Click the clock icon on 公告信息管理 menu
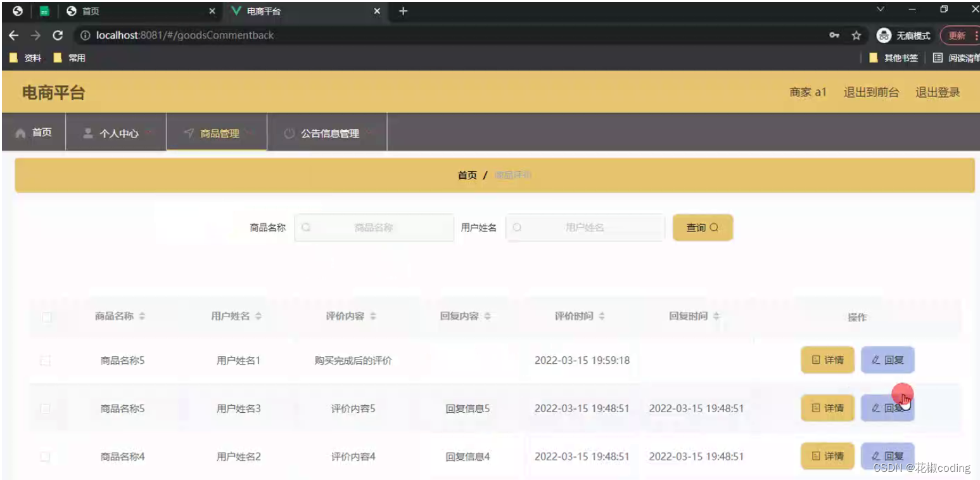 pyautogui.click(x=290, y=133)
